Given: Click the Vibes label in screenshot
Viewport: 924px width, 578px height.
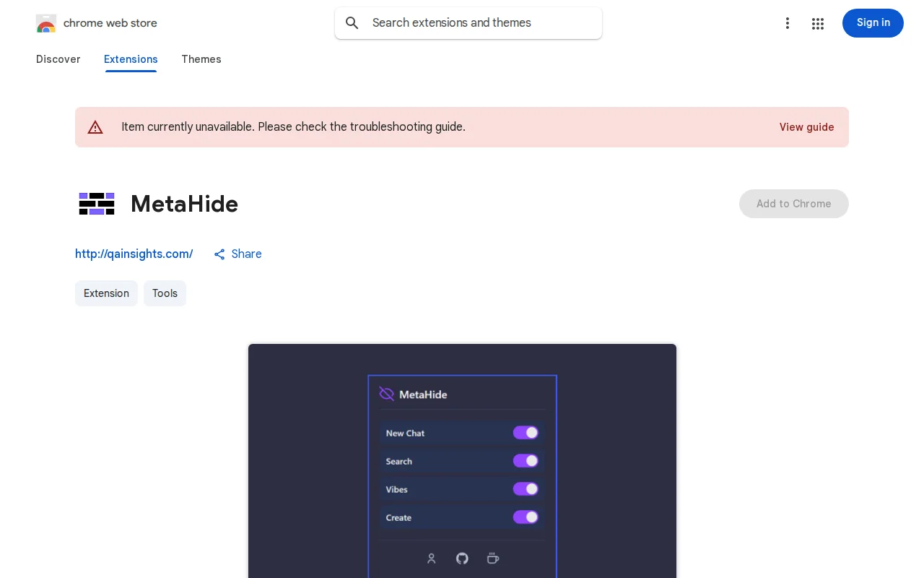Looking at the screenshot, I should pos(396,490).
